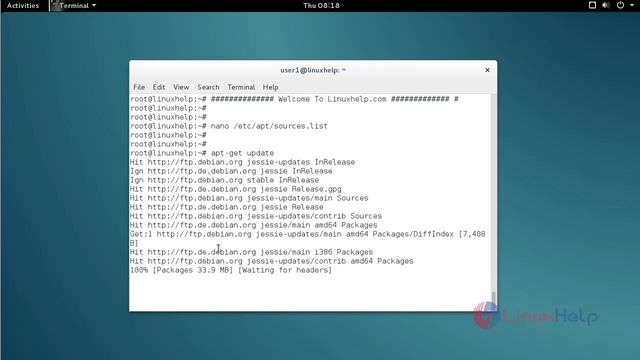Open the clock showing Thu 08:18

click(x=321, y=6)
